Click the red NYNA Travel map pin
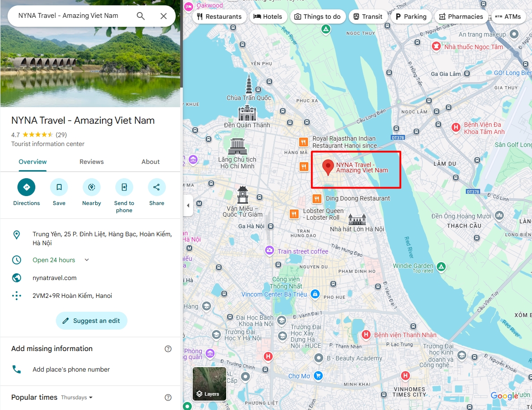 [x=328, y=167]
